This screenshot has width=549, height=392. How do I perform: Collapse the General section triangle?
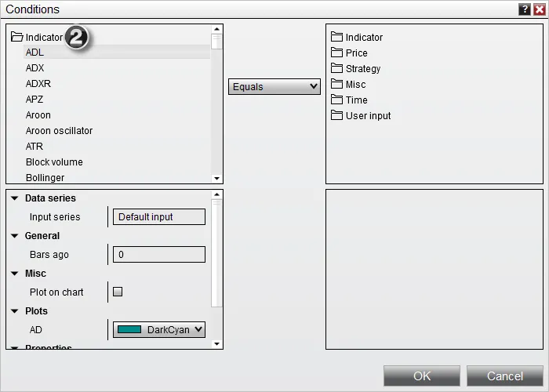click(x=14, y=236)
